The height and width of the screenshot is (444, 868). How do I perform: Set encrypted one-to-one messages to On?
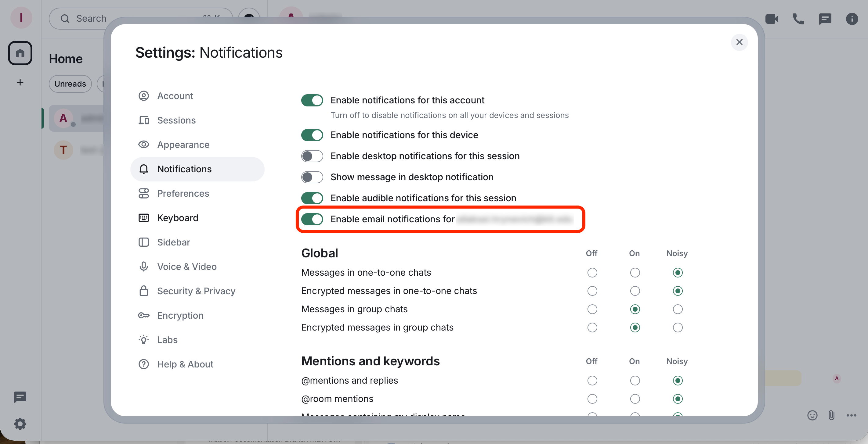click(635, 291)
